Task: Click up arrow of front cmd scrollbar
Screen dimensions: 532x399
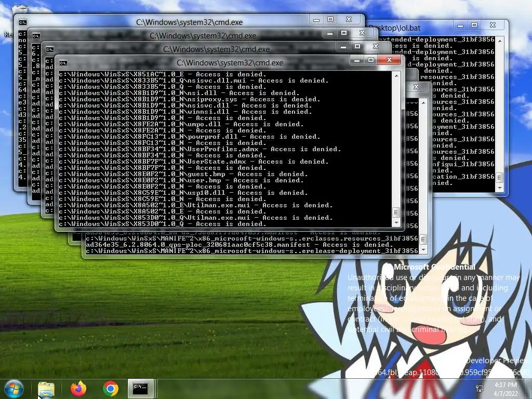Action: 396,76
